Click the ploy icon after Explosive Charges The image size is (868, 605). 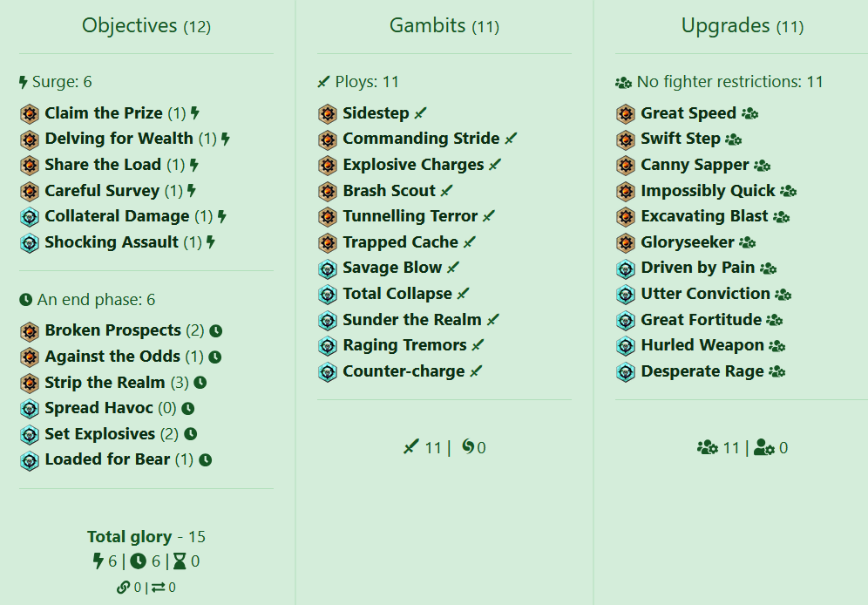click(495, 165)
